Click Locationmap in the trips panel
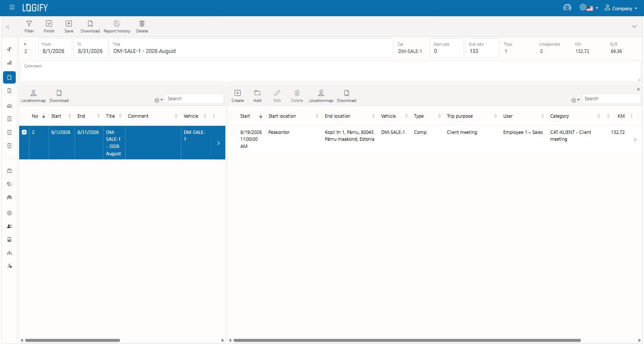The height and width of the screenshot is (345, 644). coord(321,96)
